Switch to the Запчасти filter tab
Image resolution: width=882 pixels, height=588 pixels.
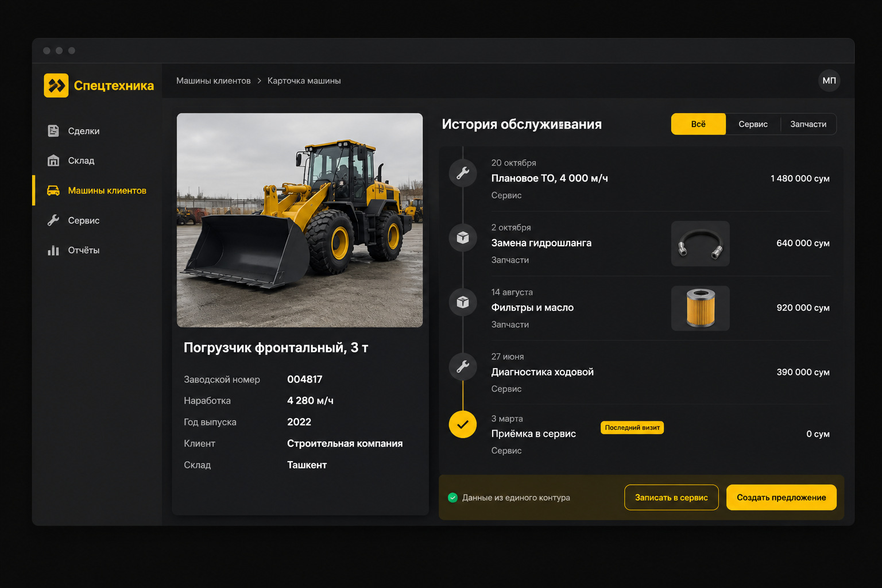tap(808, 124)
